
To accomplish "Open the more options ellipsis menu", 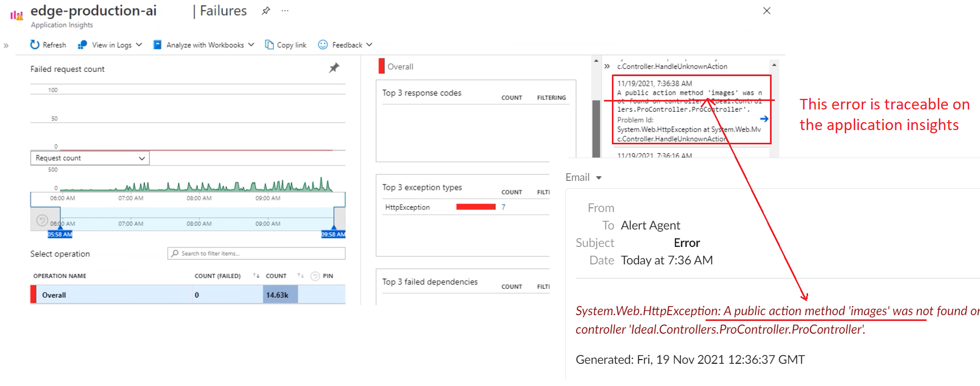I will pos(285,11).
